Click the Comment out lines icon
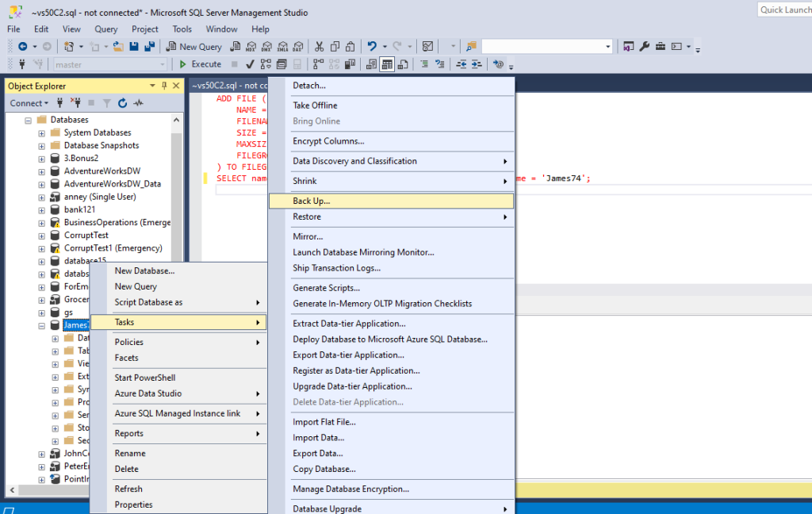This screenshot has height=514, width=812. click(x=424, y=64)
